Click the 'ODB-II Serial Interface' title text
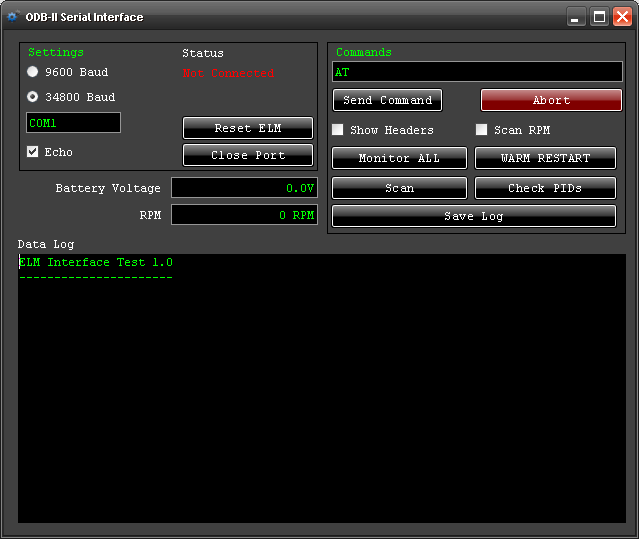 click(84, 17)
